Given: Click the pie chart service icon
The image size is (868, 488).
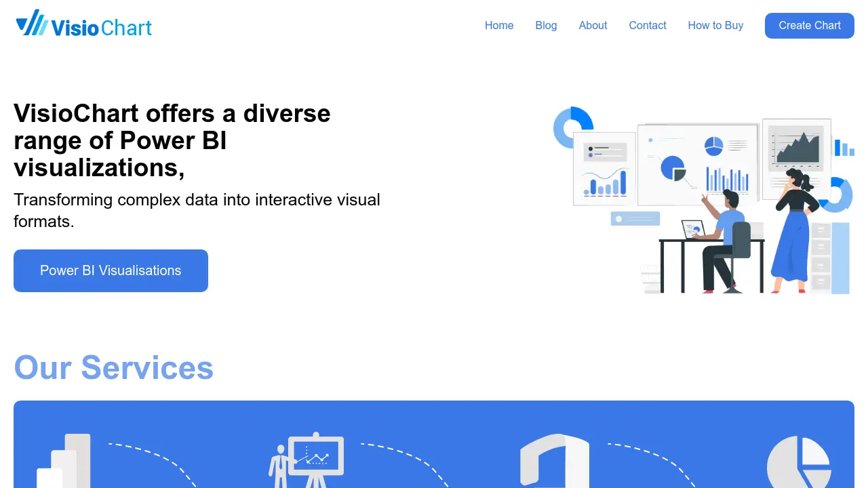Looking at the screenshot, I should click(x=799, y=462).
